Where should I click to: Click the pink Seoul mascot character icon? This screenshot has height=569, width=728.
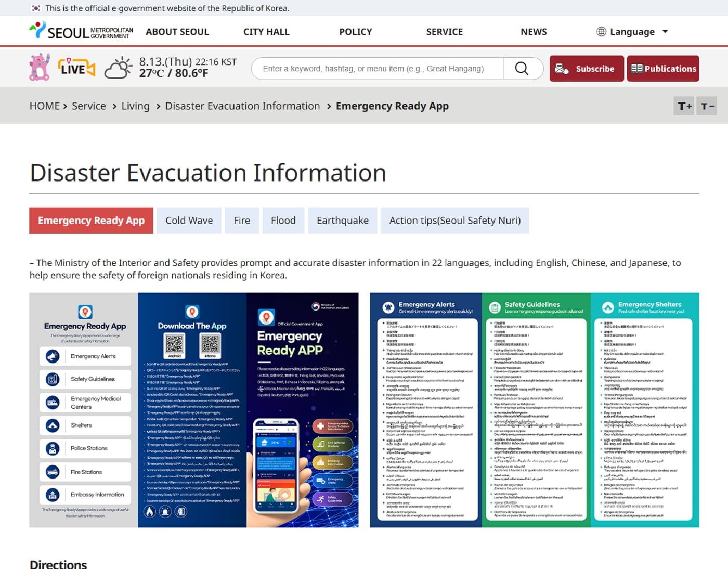tap(40, 68)
